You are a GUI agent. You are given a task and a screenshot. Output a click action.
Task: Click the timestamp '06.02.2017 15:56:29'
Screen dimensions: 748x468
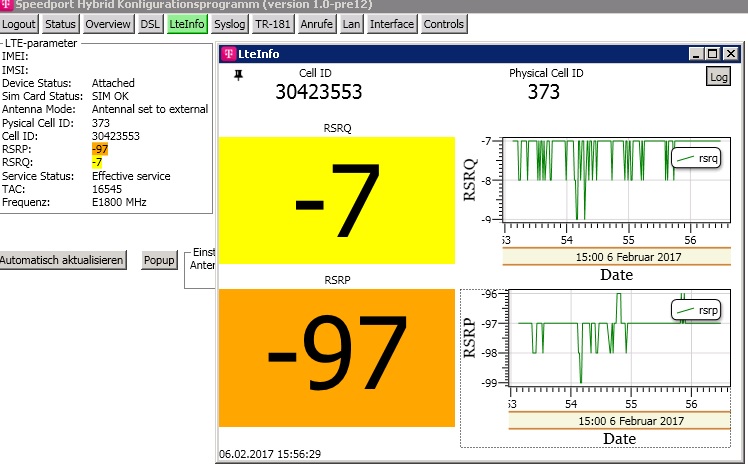[x=270, y=454]
